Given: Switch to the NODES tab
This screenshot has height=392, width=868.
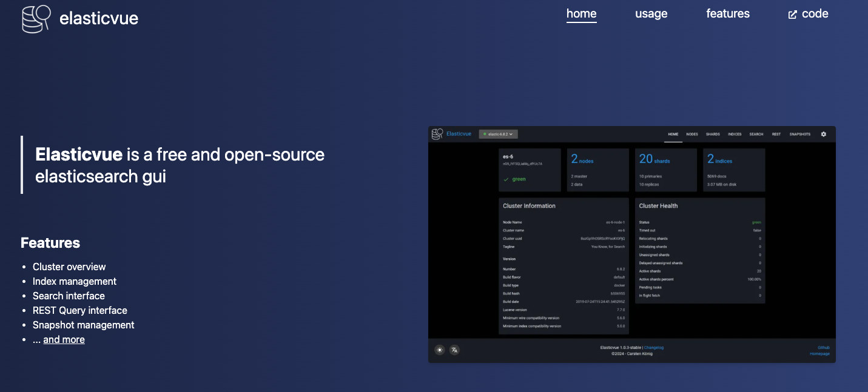Looking at the screenshot, I should (692, 134).
